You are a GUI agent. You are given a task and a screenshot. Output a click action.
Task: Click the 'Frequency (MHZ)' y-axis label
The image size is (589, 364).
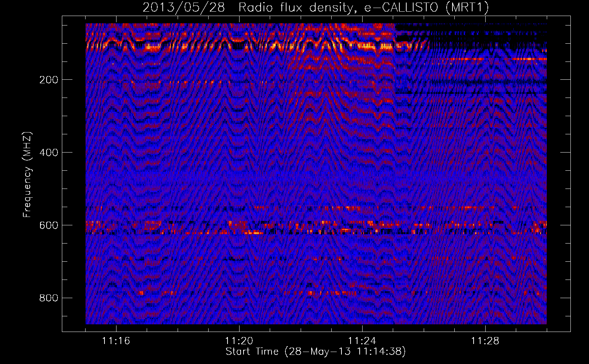point(27,174)
